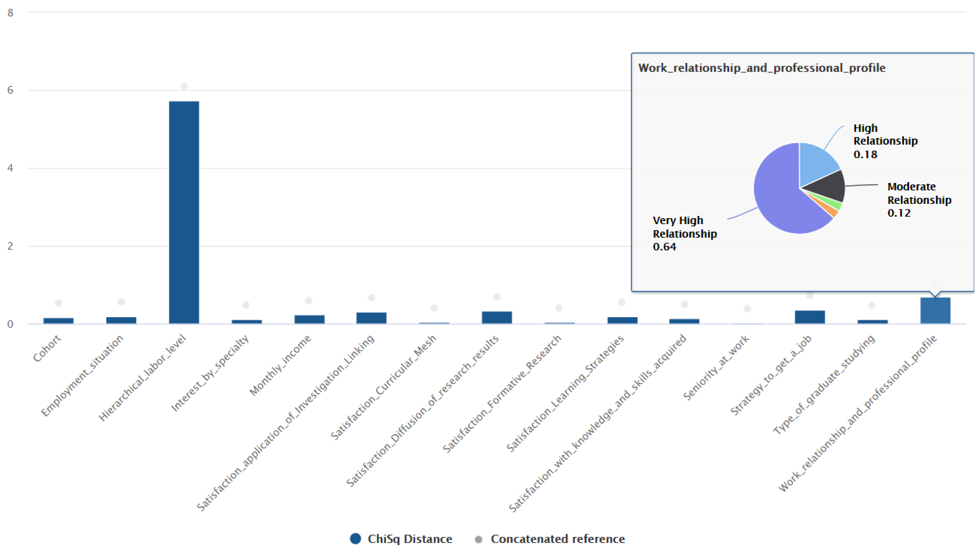This screenshot has height=549, width=980.
Task: Click the Seniority_at_work axis label
Action: pos(716,367)
